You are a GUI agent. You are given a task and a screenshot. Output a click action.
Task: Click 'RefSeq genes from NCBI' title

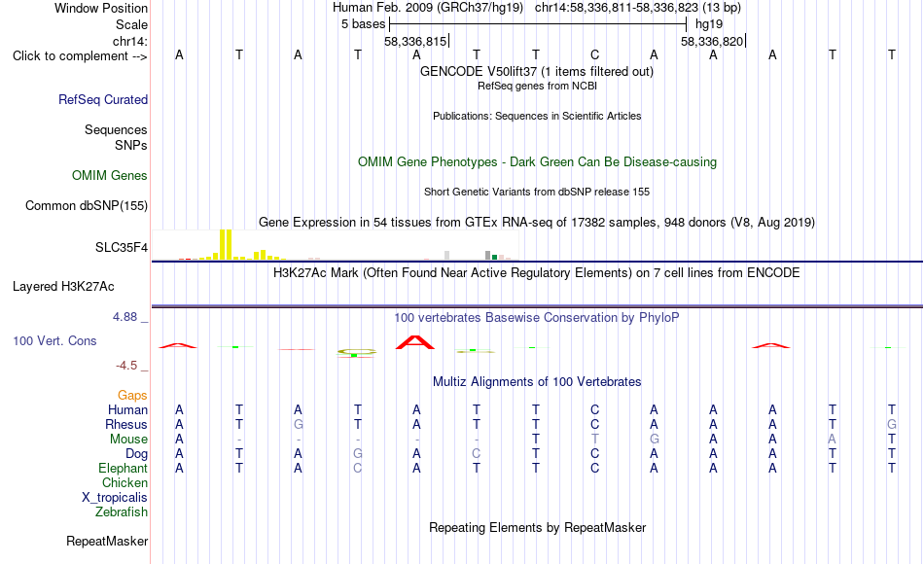pyautogui.click(x=537, y=86)
